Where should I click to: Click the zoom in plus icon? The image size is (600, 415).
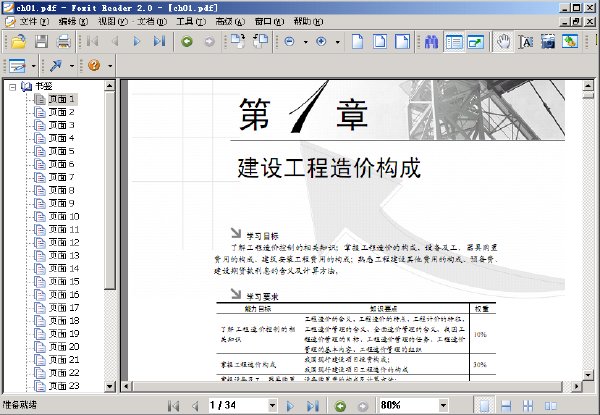(321, 41)
